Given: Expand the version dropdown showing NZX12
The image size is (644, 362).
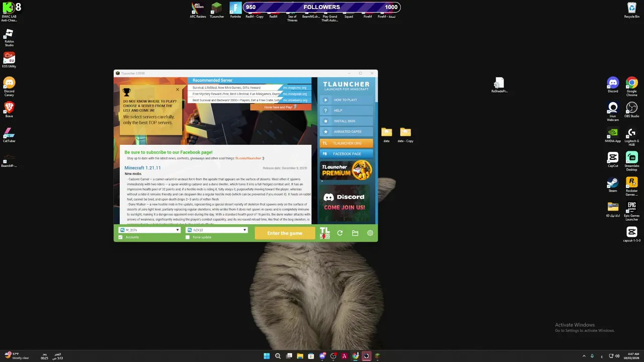Looking at the screenshot, I should point(217,230).
